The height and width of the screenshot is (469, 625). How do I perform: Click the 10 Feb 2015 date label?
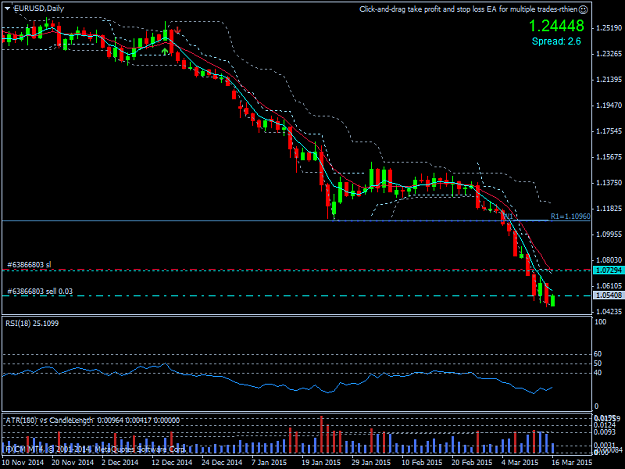pyautogui.click(x=421, y=462)
